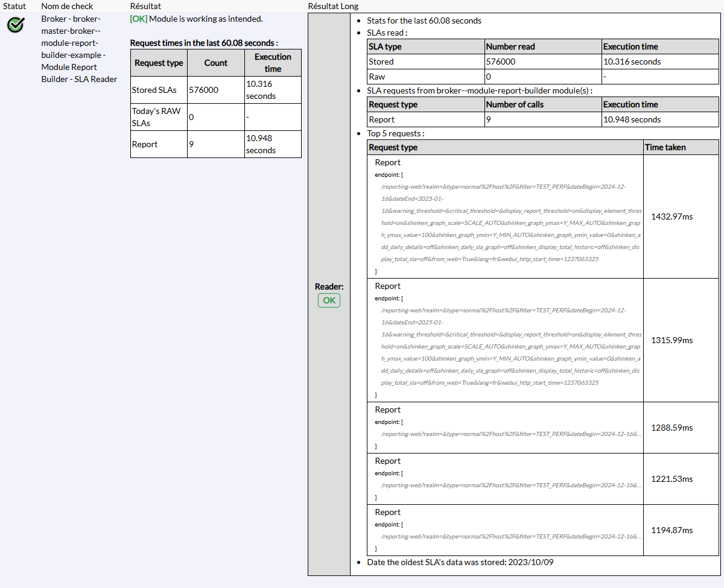Expand truncated endpoint of the 1288.59ms request
This screenshot has height=588, width=724.
(x=511, y=434)
